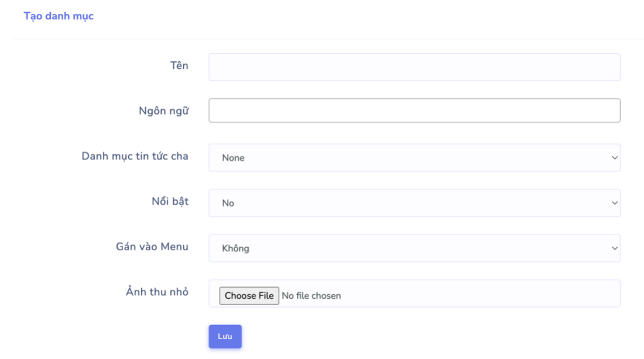This screenshot has height=359, width=644.
Task: Open the Gán vào Menu dropdown
Action: [x=414, y=248]
